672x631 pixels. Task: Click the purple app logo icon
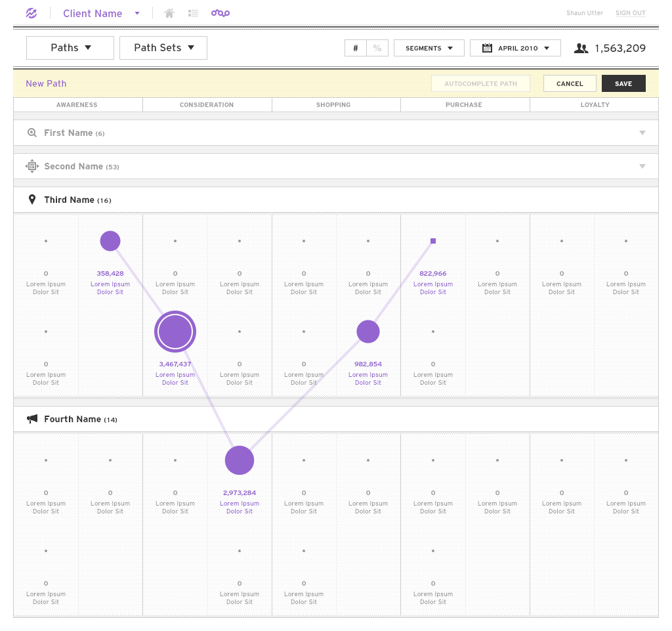pos(31,13)
